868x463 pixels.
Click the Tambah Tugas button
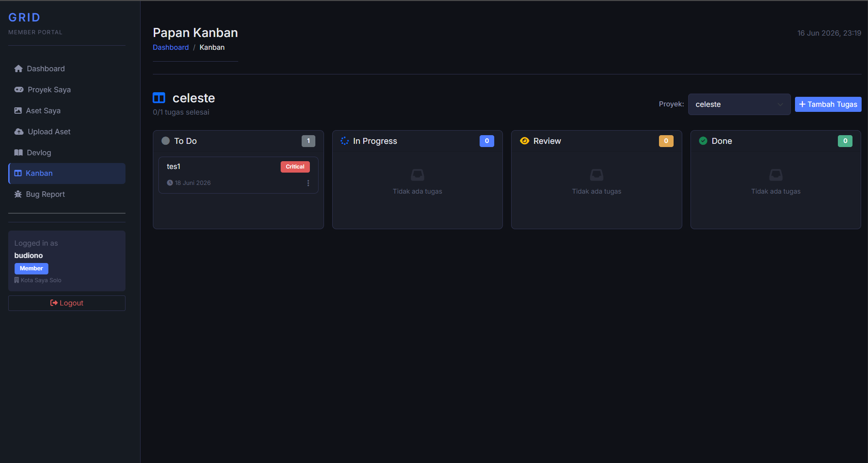(x=828, y=104)
